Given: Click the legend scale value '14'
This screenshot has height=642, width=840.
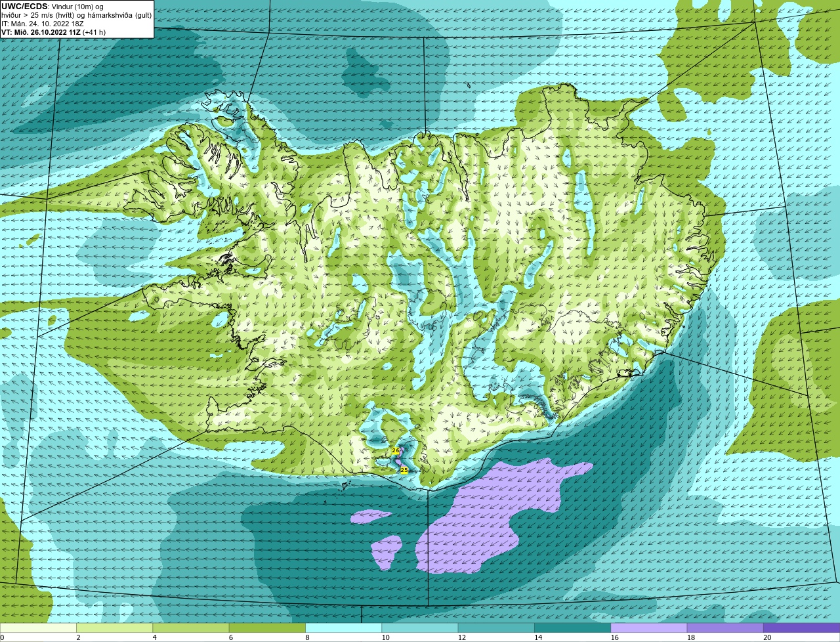Looking at the screenshot, I should [x=538, y=637].
